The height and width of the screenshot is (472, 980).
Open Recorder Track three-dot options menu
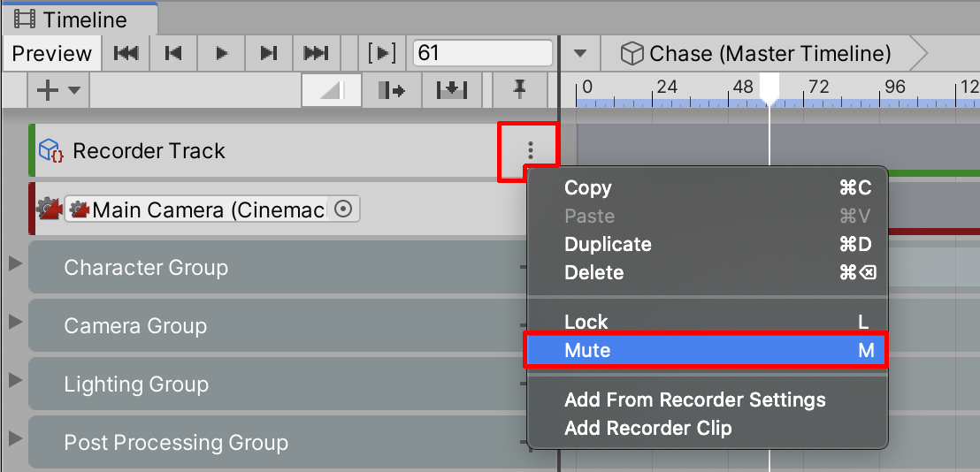tap(530, 150)
